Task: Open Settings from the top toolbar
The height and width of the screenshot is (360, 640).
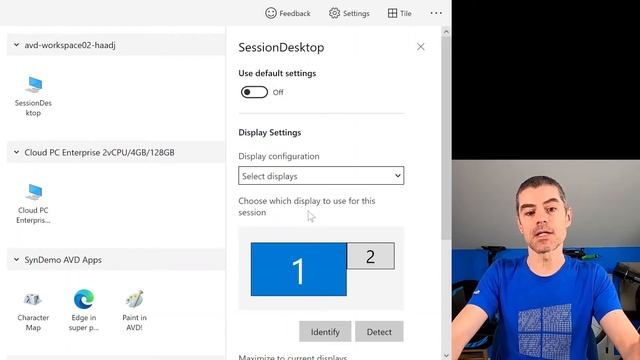Action: pyautogui.click(x=349, y=13)
